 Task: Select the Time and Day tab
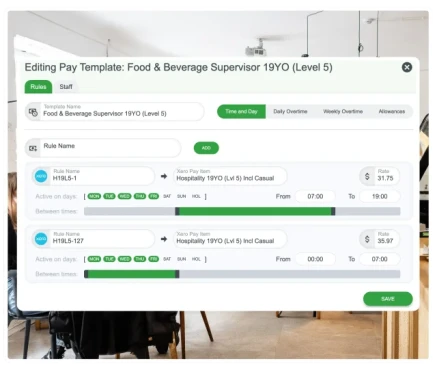click(x=241, y=111)
